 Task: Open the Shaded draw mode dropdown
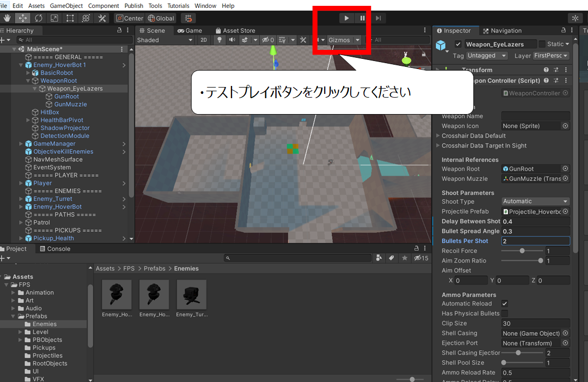click(165, 40)
